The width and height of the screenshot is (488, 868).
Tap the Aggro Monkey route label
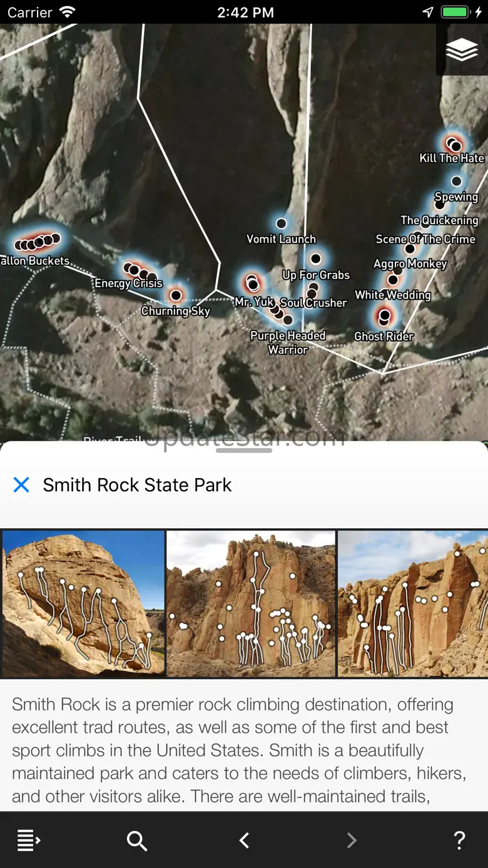[x=410, y=264]
